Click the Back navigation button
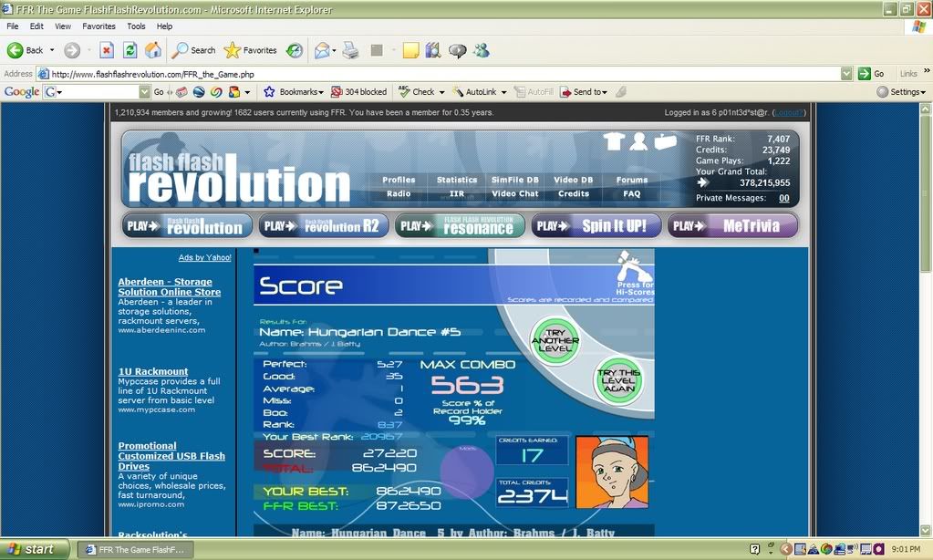This screenshot has height=560, width=933. (x=26, y=50)
